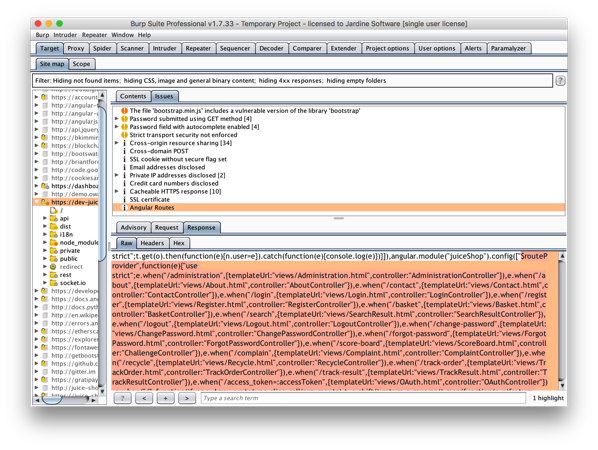Click the https://dev-juice host lock icon
Viewport: 598px width, 450px height.
45,202
